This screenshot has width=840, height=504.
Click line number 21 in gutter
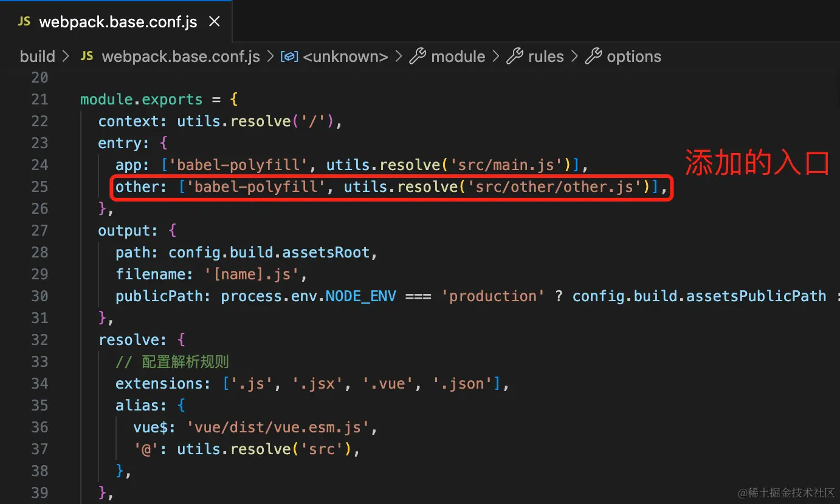pyautogui.click(x=40, y=100)
